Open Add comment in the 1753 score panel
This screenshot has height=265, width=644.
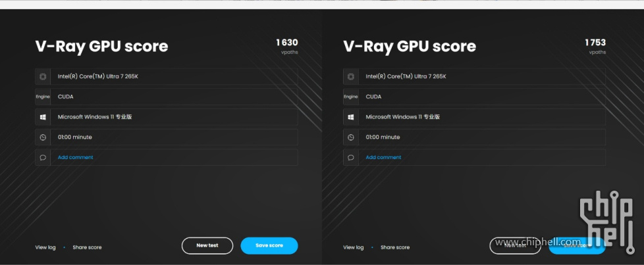[x=384, y=158]
